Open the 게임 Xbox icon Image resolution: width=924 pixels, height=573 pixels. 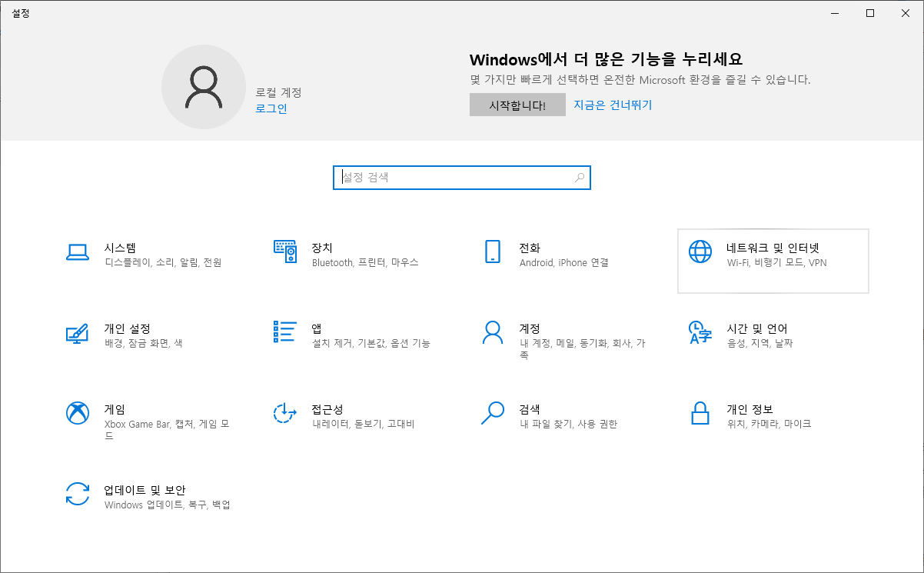pos(78,413)
